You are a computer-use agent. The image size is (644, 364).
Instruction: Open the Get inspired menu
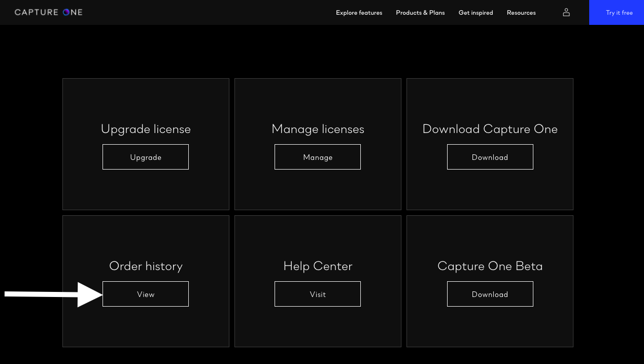pos(476,13)
